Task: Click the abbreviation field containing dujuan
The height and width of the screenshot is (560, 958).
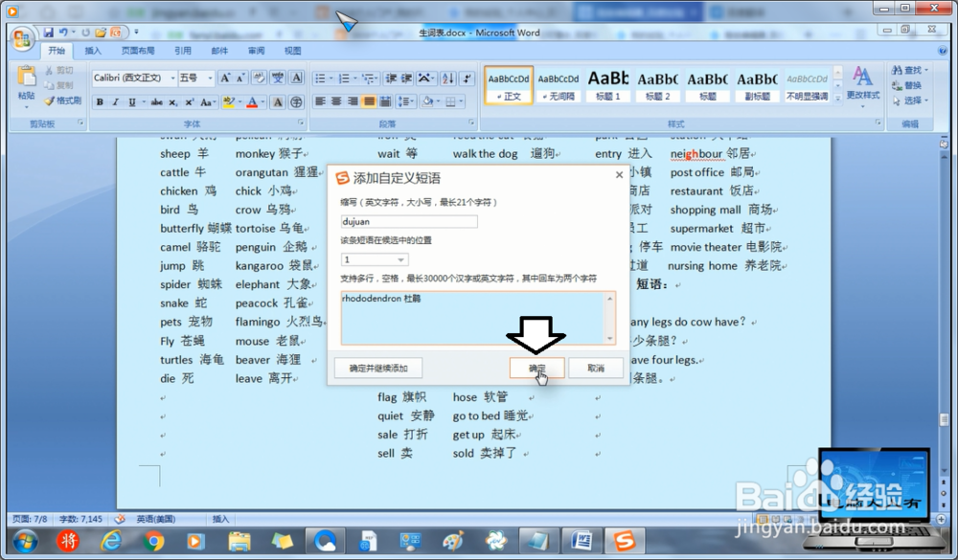Action: click(x=409, y=222)
